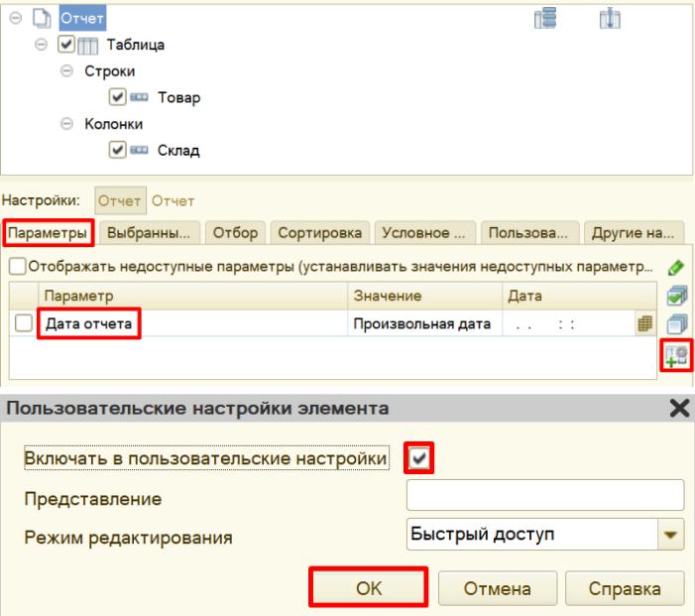Click the Режим редактирования field showing Быстрый доступ
The image size is (695, 616).
coord(531,534)
